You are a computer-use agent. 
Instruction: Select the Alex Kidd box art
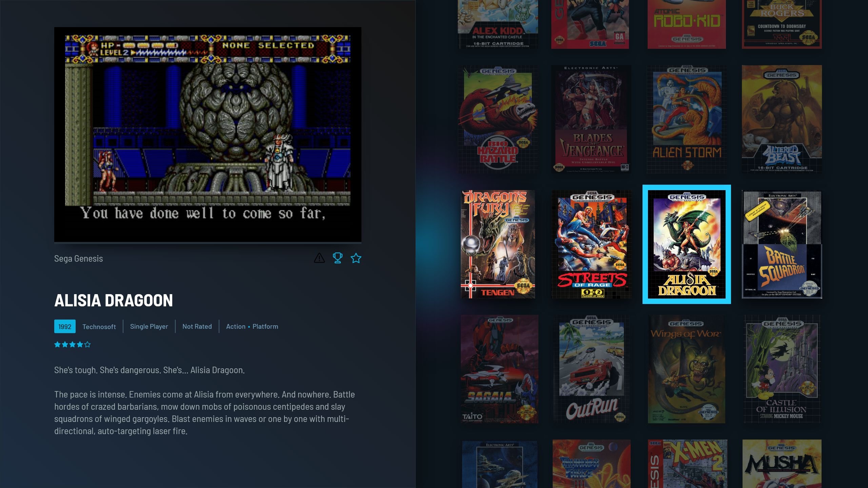click(x=498, y=24)
